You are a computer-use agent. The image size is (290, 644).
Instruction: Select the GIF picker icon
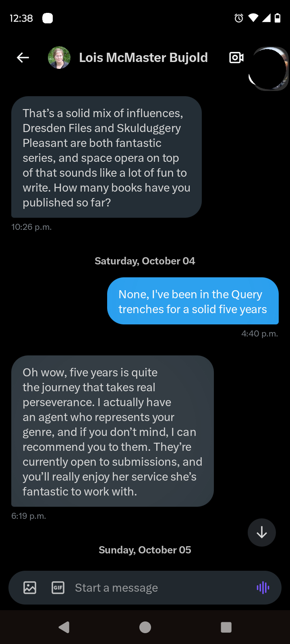pos(58,587)
